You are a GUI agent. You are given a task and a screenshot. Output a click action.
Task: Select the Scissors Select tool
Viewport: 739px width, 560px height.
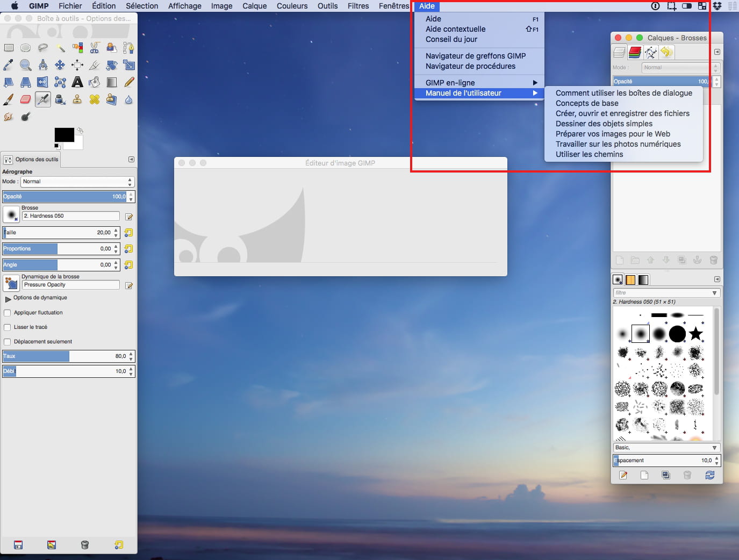point(95,48)
